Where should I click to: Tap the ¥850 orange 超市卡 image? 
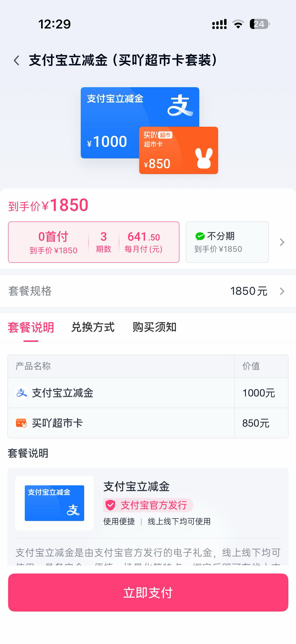tap(178, 151)
